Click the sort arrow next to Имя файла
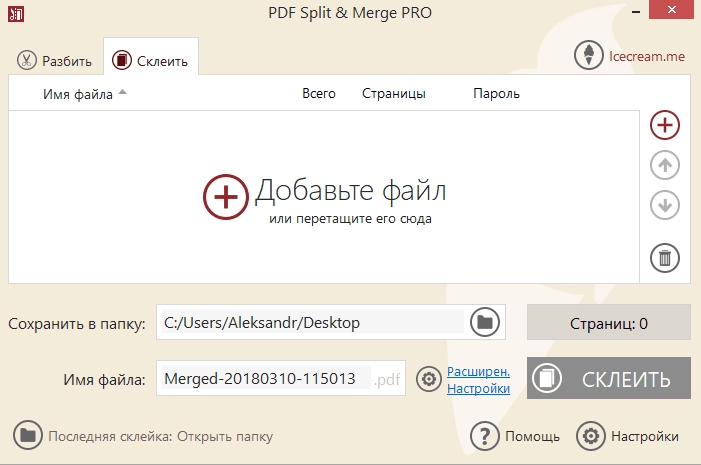The height and width of the screenshot is (465, 701). point(122,92)
